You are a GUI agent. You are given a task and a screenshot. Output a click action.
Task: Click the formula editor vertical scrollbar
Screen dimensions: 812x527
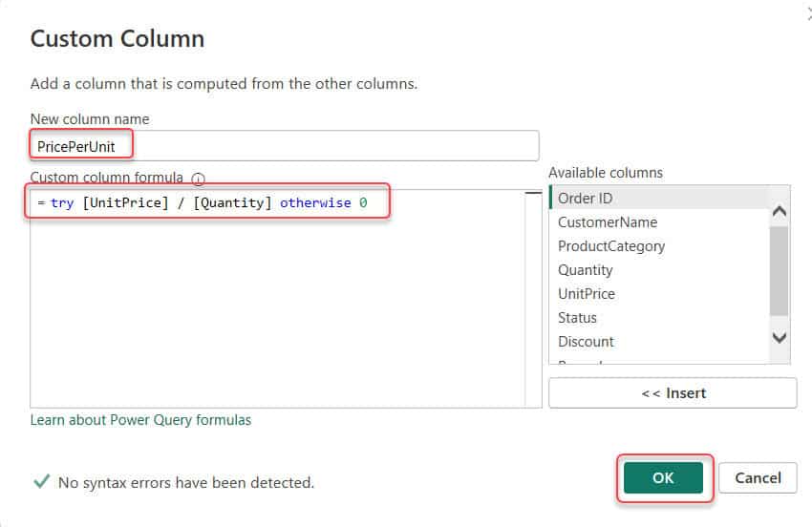click(x=533, y=299)
